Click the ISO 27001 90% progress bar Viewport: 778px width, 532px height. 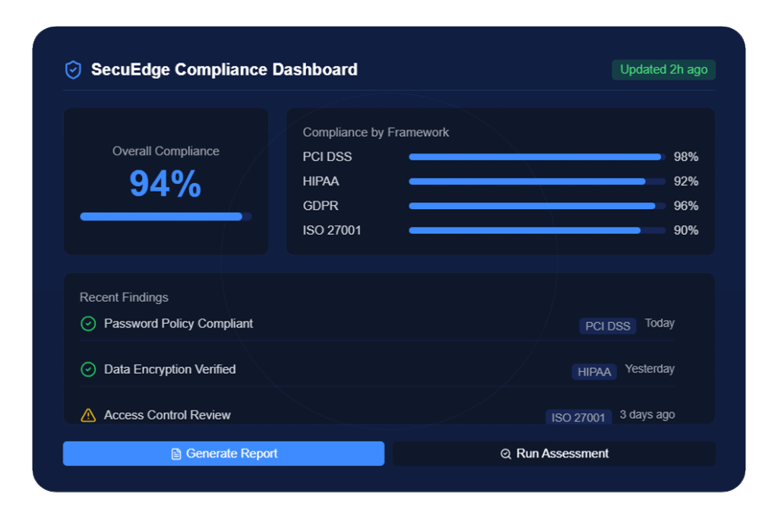(536, 230)
